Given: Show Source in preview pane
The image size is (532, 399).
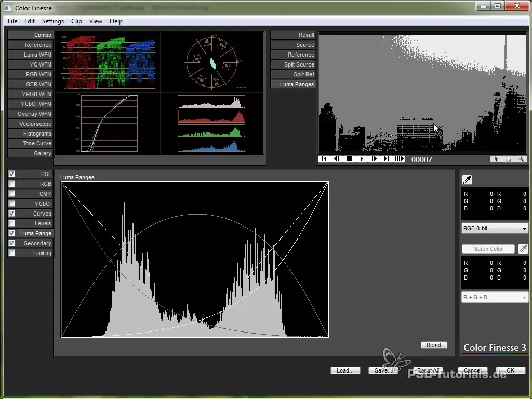Looking at the screenshot, I should 294,45.
